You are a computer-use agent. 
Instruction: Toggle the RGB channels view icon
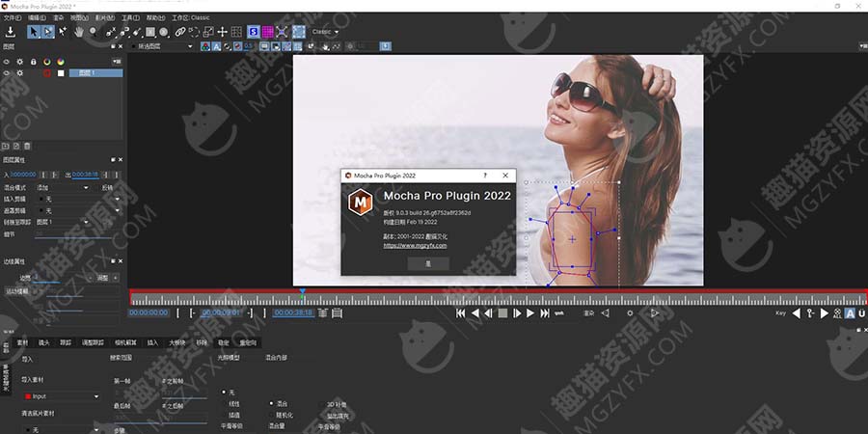coord(205,46)
